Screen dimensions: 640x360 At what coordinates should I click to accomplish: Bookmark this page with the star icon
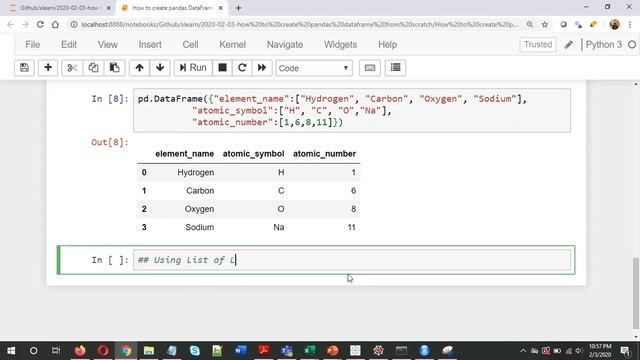[544, 24]
